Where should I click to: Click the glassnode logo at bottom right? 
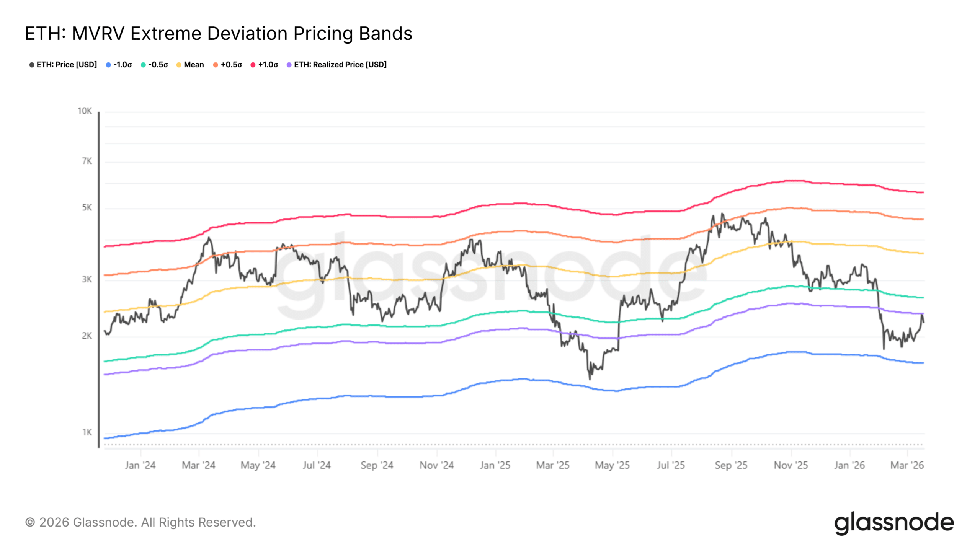pos(893,523)
